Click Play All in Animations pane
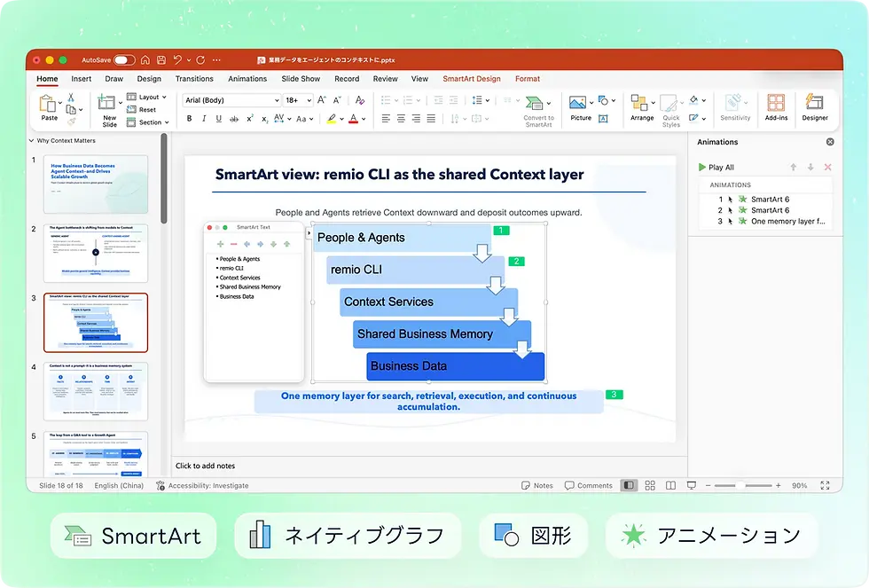 [716, 168]
